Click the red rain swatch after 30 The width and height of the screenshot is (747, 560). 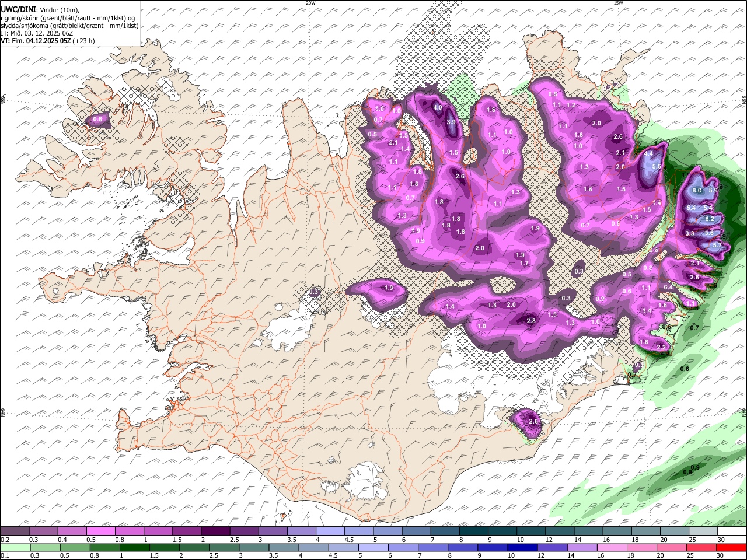click(732, 548)
